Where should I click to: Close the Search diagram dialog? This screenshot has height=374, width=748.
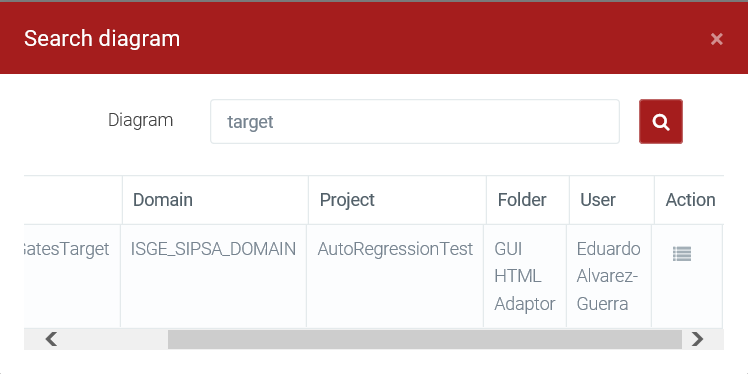717,39
